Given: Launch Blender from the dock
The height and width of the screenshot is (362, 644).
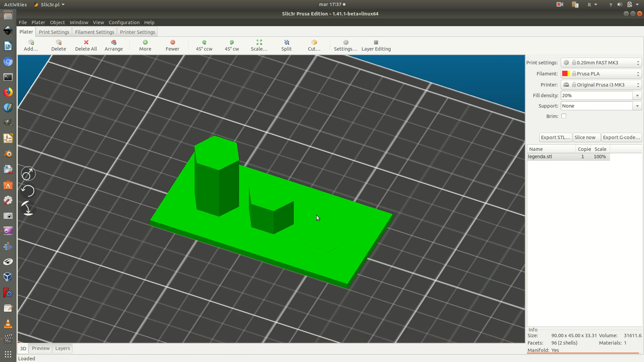Looking at the screenshot, I should pyautogui.click(x=8, y=154).
